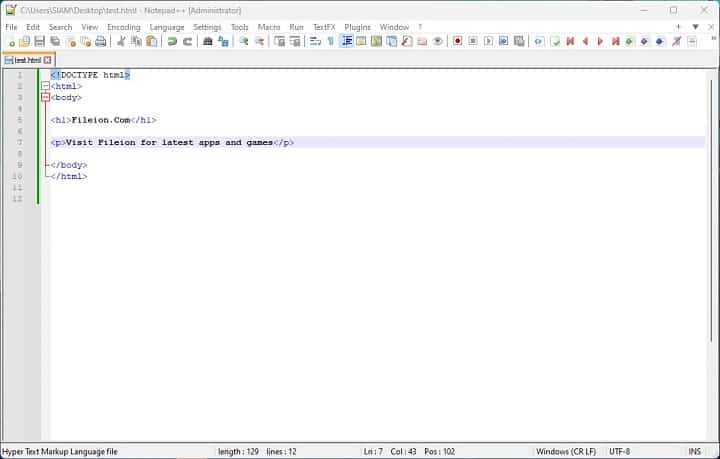
Task: Toggle file monitoring eye icon
Action: tap(438, 42)
